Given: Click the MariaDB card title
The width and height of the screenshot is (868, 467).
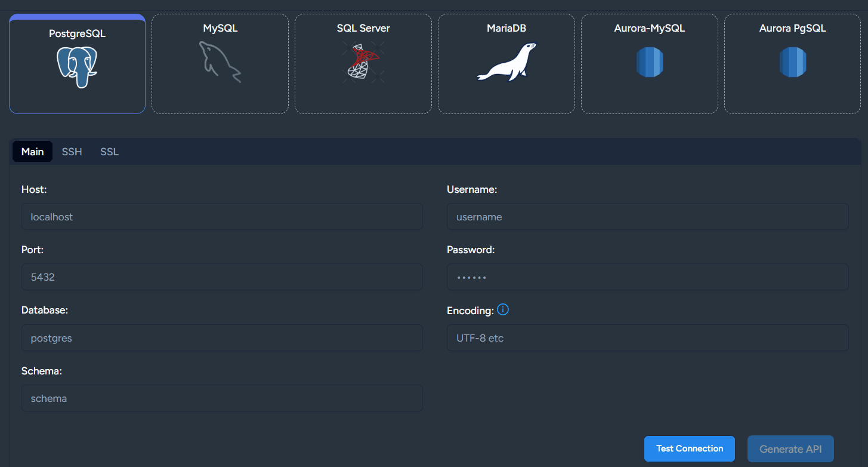Looking at the screenshot, I should tap(506, 28).
